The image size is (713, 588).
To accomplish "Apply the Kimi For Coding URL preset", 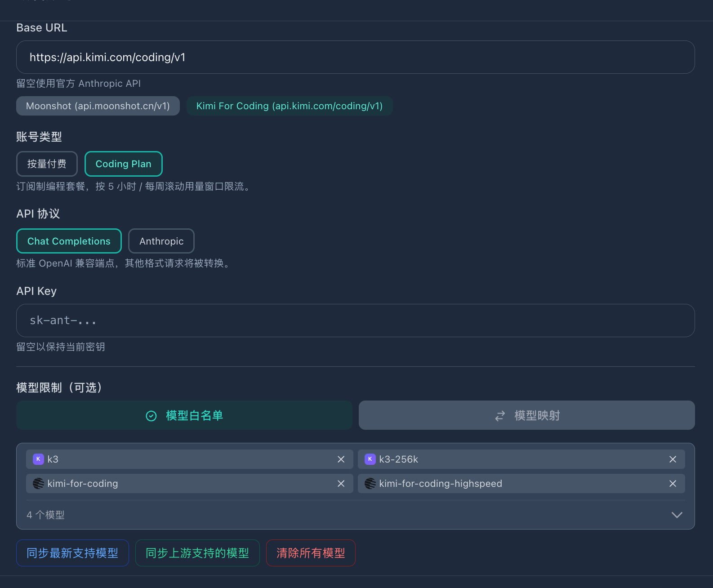I will [290, 106].
